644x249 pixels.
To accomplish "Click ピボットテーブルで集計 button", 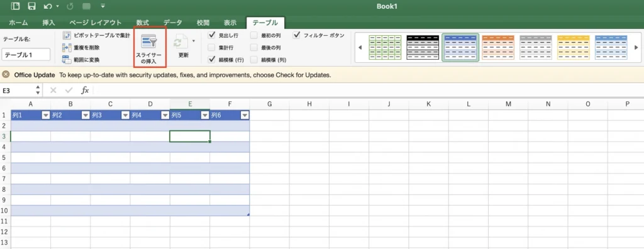I will click(x=96, y=36).
